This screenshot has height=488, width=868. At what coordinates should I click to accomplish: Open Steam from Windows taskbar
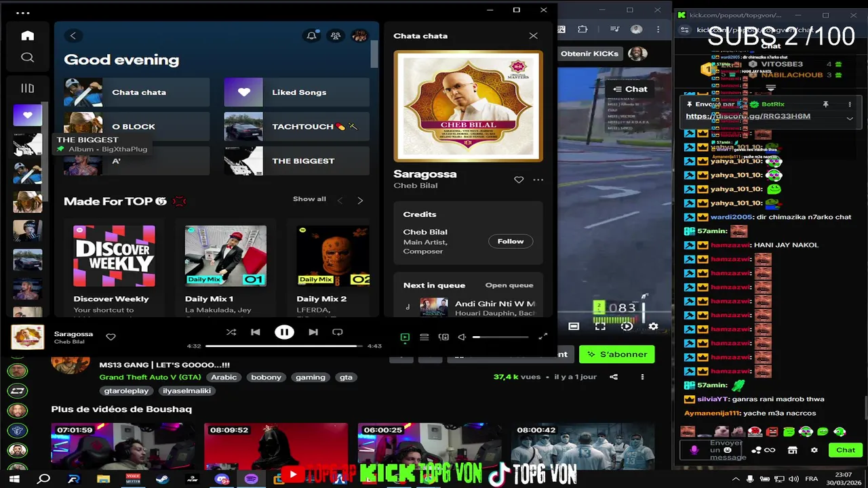pos(163,479)
